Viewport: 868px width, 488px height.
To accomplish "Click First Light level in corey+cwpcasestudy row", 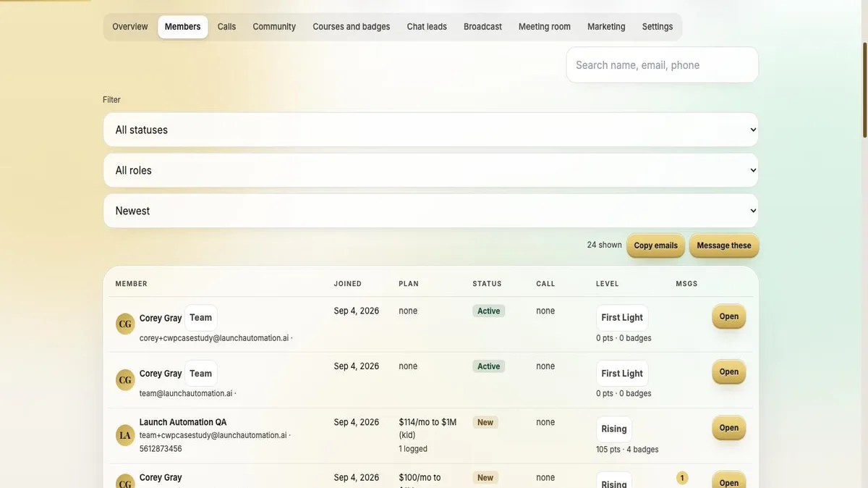I will click(622, 318).
